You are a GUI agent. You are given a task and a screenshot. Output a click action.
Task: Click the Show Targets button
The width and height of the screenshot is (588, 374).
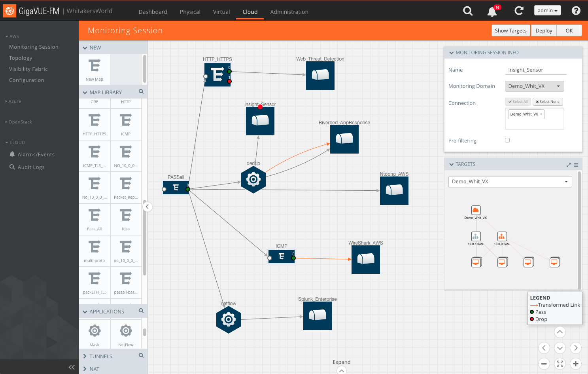pos(510,30)
